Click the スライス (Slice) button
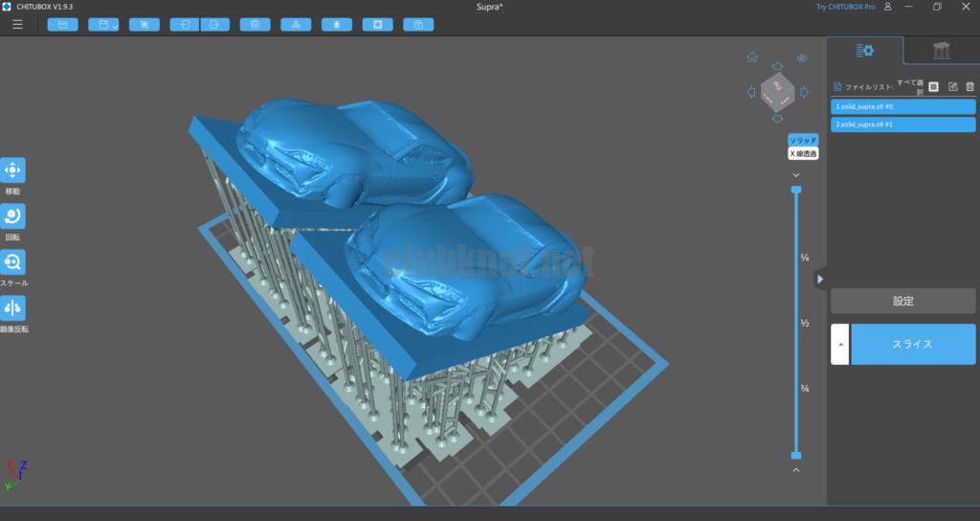 [x=912, y=344]
